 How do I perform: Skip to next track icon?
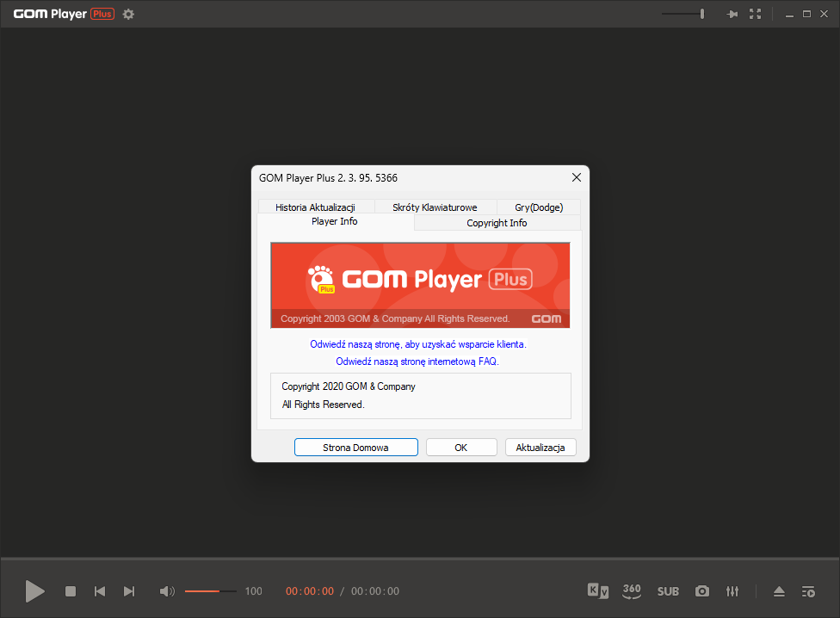129,591
